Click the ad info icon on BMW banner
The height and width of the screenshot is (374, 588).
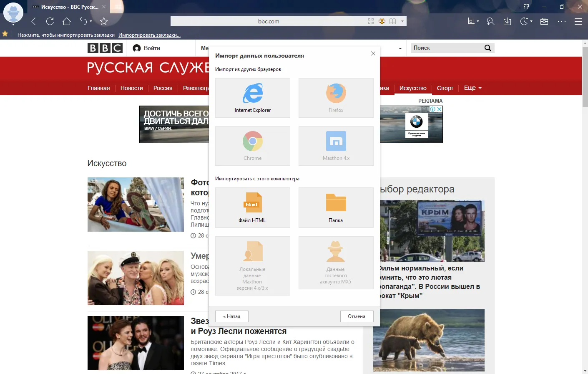(433, 109)
